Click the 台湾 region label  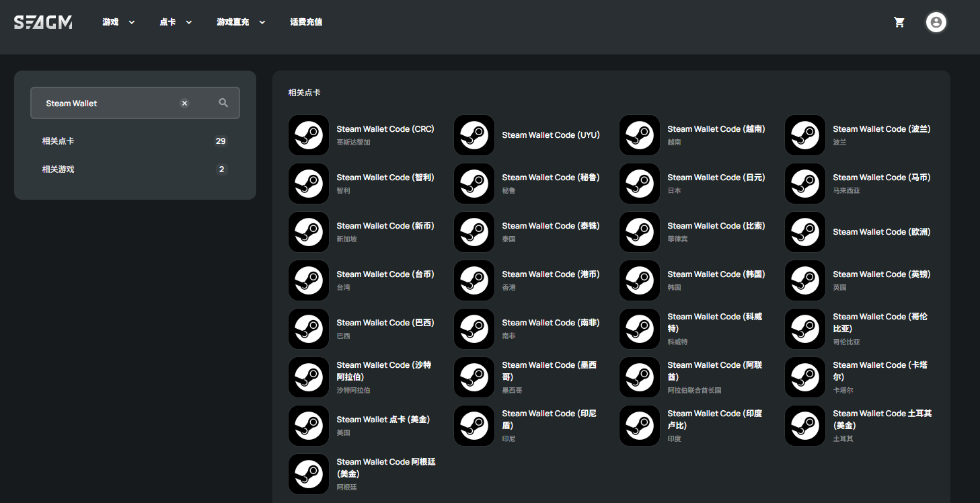pyautogui.click(x=344, y=288)
